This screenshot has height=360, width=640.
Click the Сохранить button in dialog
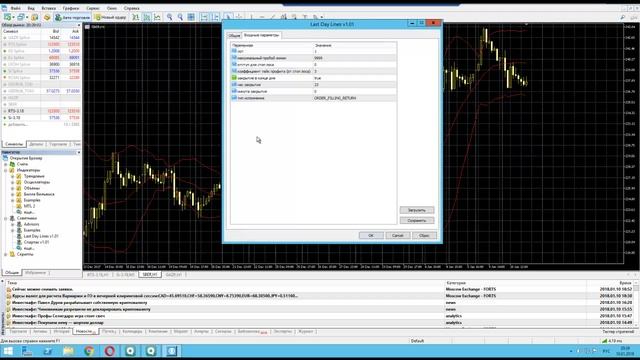[x=417, y=220]
